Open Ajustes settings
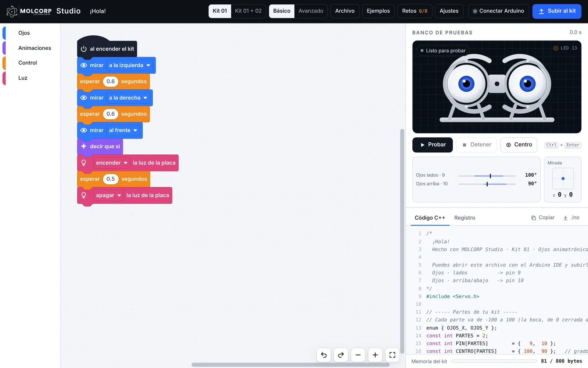The width and height of the screenshot is (588, 368). click(x=449, y=11)
